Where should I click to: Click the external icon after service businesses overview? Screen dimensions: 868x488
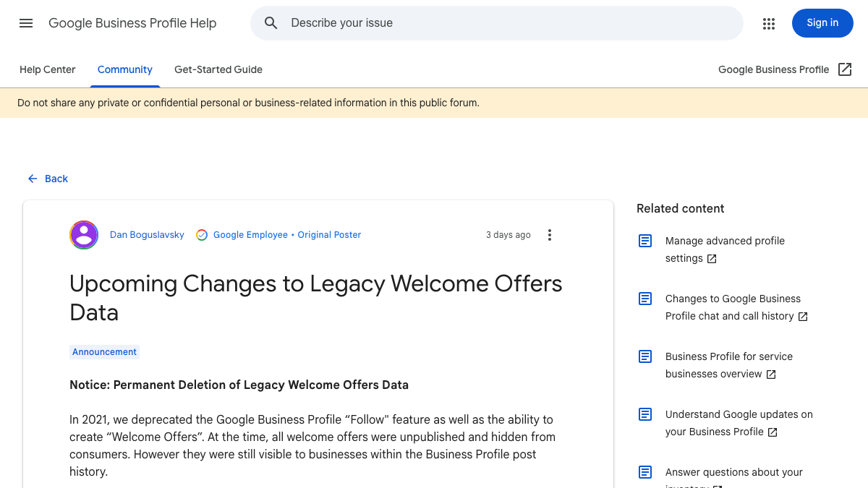coord(771,374)
